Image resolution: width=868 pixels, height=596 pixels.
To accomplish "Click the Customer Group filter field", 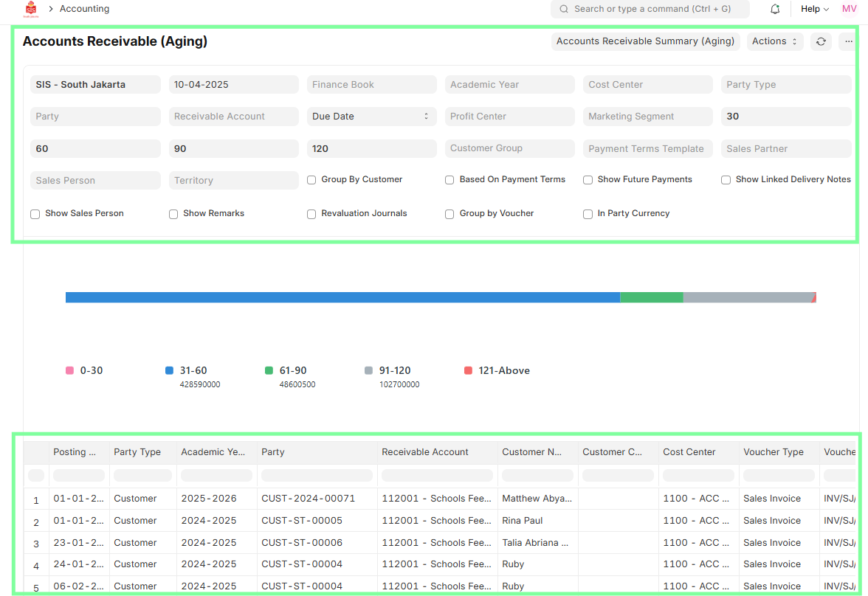I will 509,148.
